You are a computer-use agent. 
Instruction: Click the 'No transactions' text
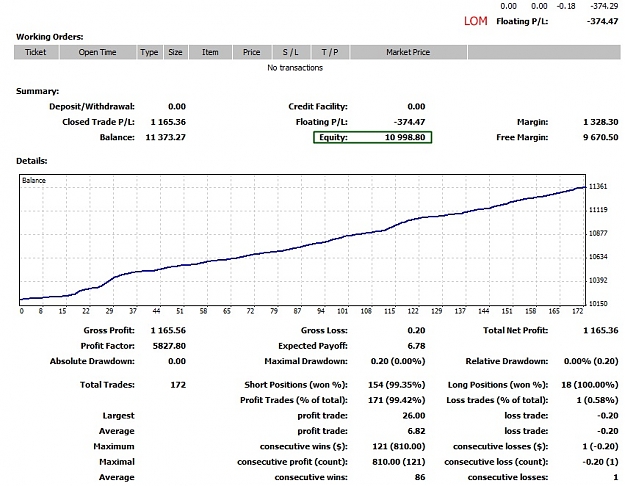point(295,68)
